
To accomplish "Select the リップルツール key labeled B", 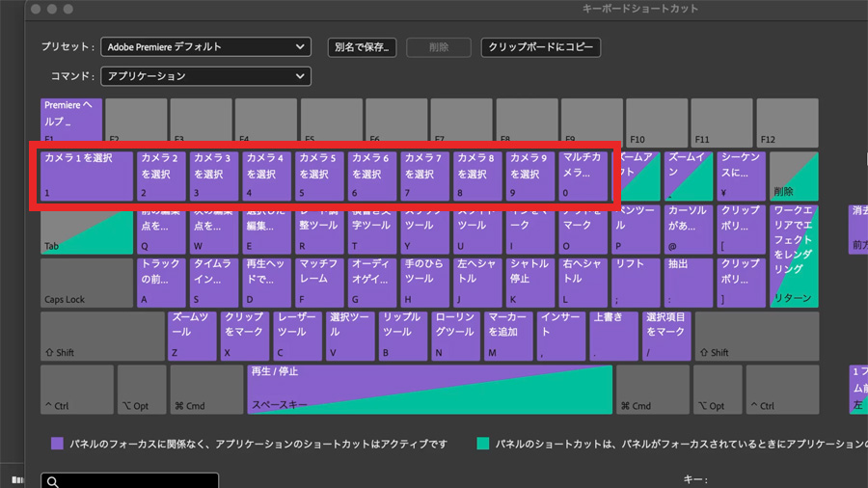I will click(403, 336).
